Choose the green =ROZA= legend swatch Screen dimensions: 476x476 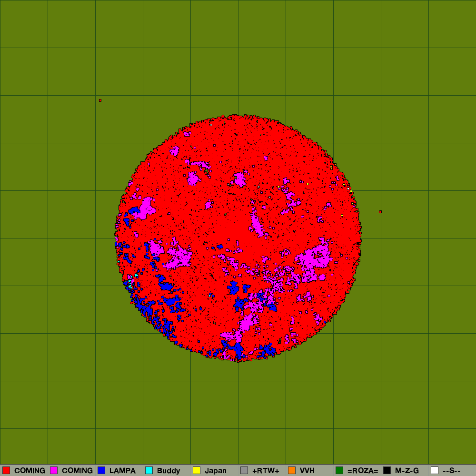tap(339, 470)
